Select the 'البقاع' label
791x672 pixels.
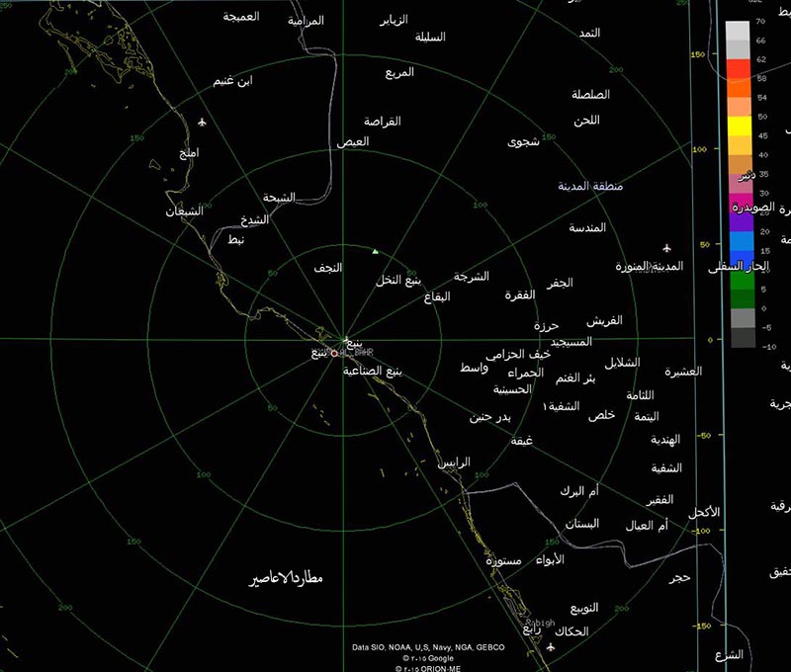coord(437,296)
